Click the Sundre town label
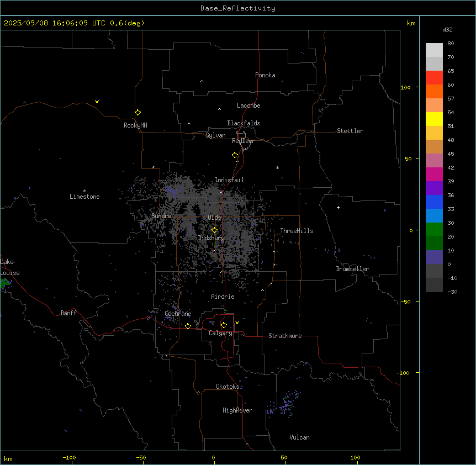The image size is (476, 465). point(161,216)
